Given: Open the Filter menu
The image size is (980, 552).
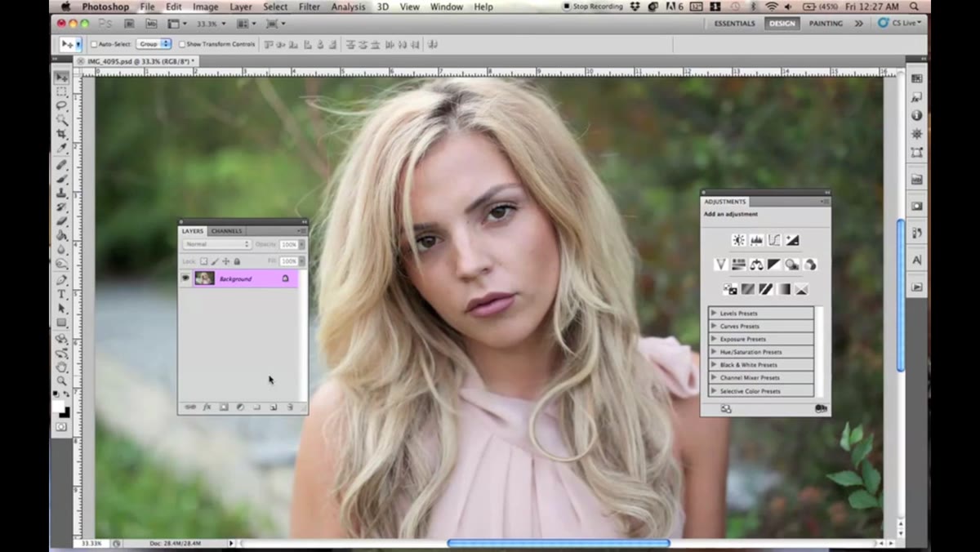Looking at the screenshot, I should point(310,7).
